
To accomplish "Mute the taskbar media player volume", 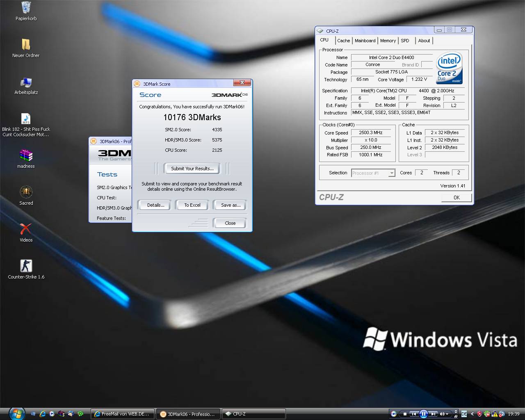I will click(x=442, y=414).
